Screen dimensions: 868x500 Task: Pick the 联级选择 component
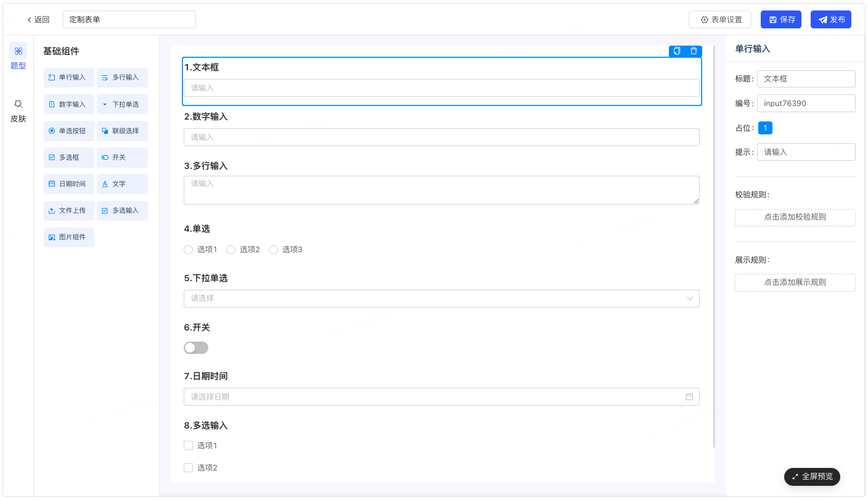click(122, 131)
